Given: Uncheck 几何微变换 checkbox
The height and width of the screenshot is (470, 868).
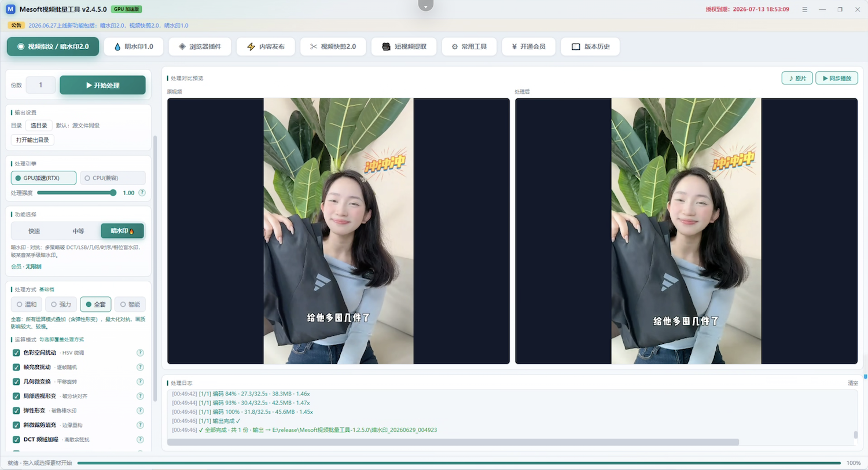Looking at the screenshot, I should [16, 381].
